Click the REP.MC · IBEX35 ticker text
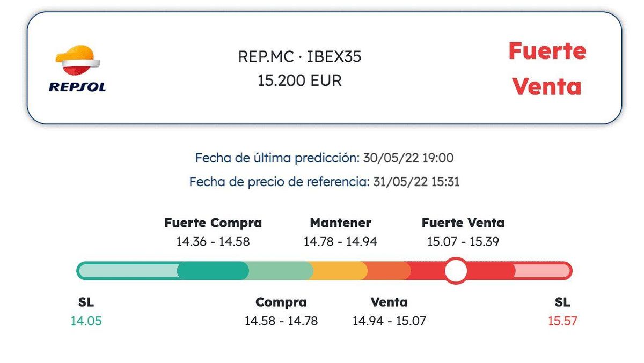The height and width of the screenshot is (363, 644). [x=299, y=56]
